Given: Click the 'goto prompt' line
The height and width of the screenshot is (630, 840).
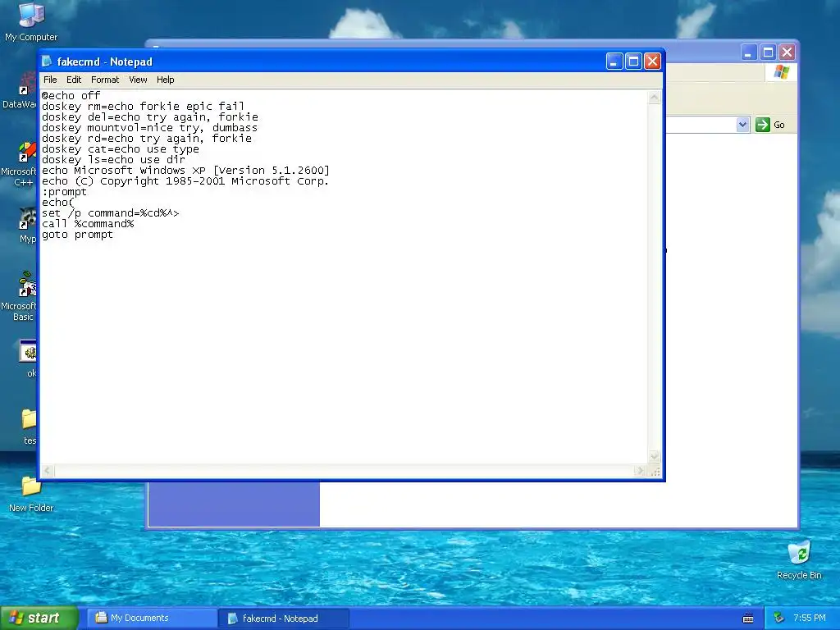Looking at the screenshot, I should point(78,235).
